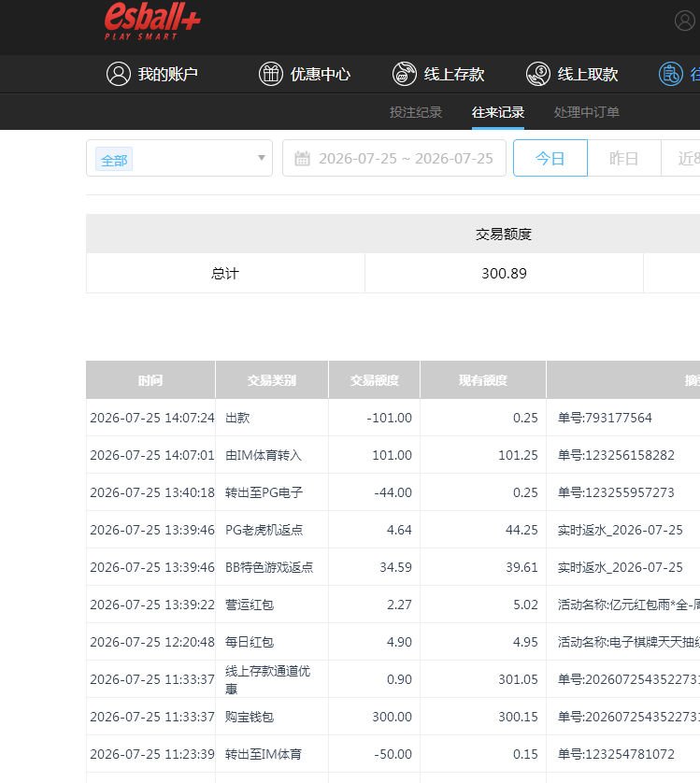
Task: Click the 时间 column header
Action: [150, 380]
